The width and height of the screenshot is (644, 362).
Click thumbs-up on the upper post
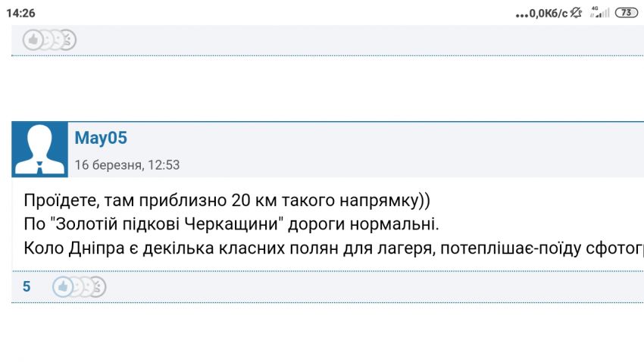[33, 40]
